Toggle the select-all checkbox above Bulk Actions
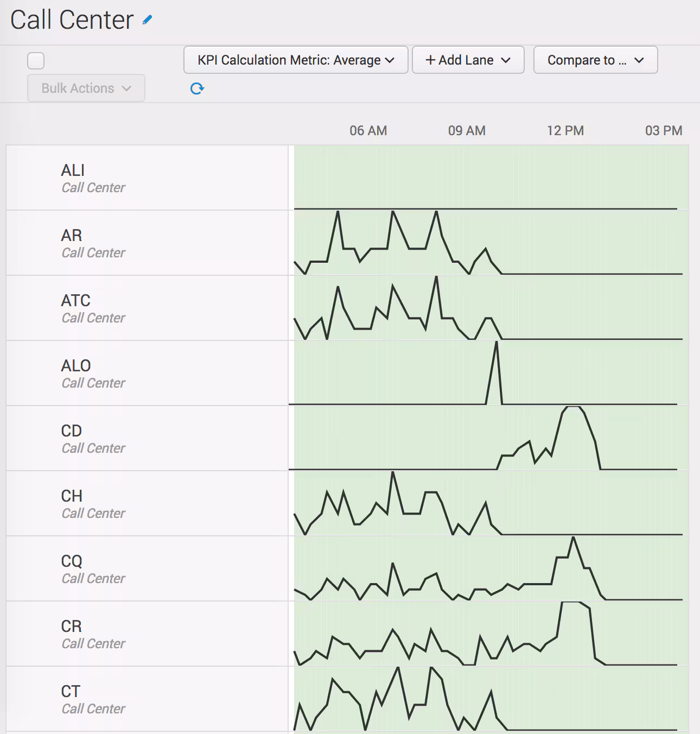The image size is (700, 734). coord(36,60)
